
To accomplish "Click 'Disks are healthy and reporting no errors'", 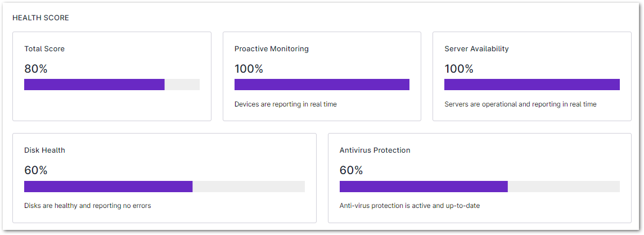I will tap(87, 206).
